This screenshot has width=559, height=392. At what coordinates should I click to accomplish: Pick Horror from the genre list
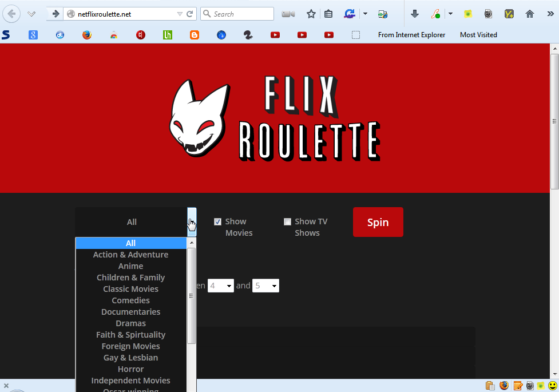pos(131,369)
